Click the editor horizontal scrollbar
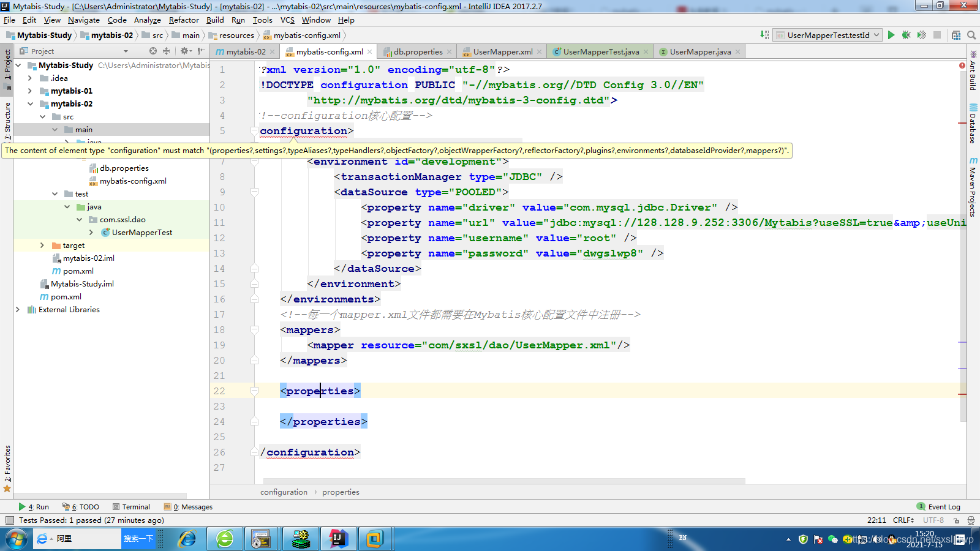This screenshot has height=551, width=980. pos(504,481)
